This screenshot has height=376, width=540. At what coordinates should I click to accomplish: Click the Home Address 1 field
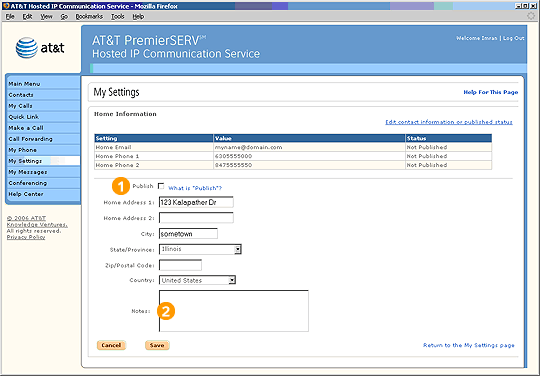tap(196, 202)
